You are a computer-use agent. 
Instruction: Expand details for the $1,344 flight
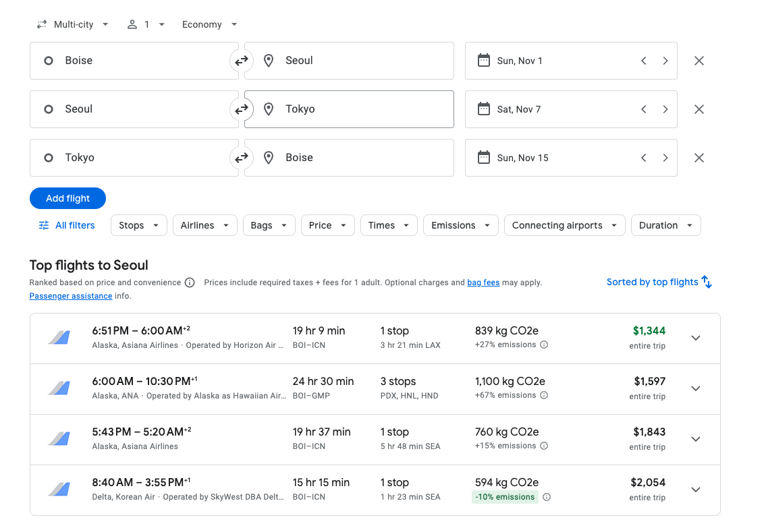click(x=696, y=338)
